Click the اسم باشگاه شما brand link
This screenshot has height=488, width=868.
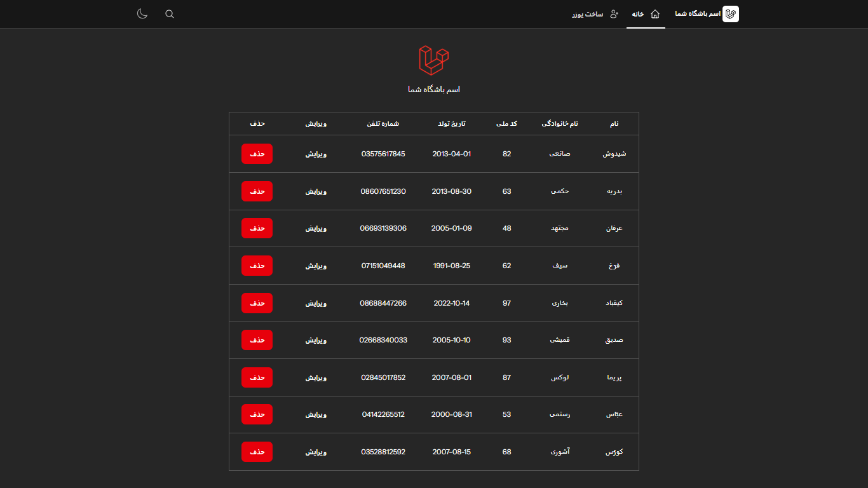tap(698, 14)
